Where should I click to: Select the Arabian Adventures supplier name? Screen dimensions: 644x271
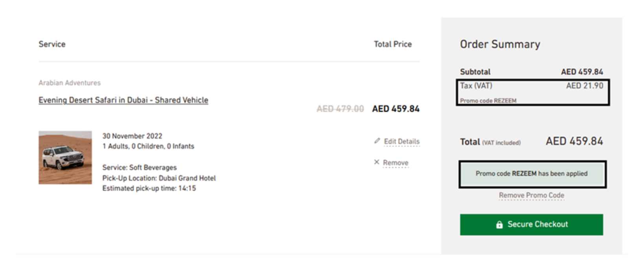click(x=70, y=82)
